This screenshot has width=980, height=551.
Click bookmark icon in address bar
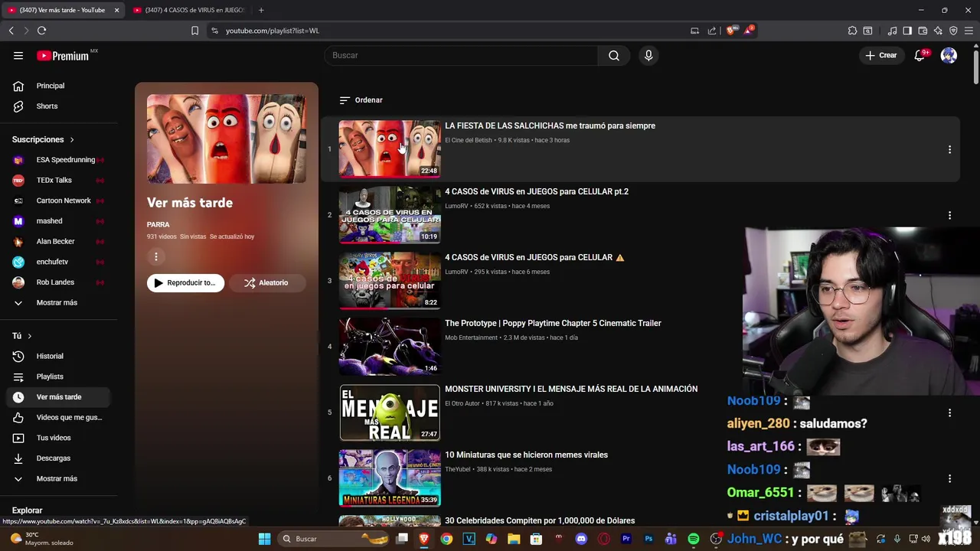point(194,31)
